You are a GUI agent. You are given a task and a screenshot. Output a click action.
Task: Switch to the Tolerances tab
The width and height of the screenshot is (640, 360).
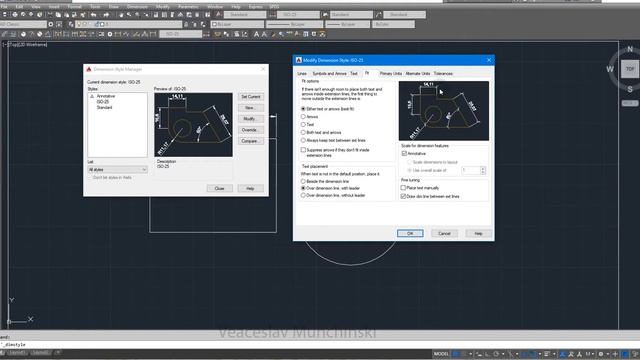pyautogui.click(x=443, y=73)
